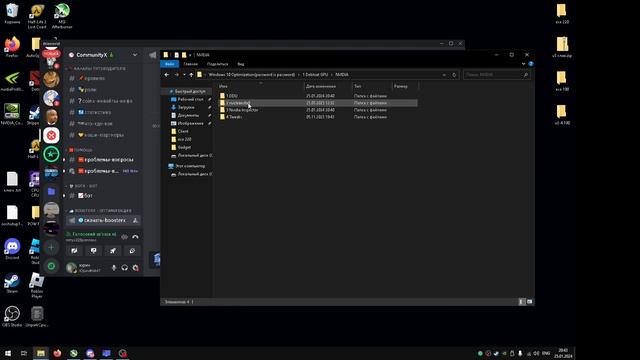Open the Firefox desktop shortcut
Image resolution: width=640 pixels, height=360 pixels.
(12, 47)
